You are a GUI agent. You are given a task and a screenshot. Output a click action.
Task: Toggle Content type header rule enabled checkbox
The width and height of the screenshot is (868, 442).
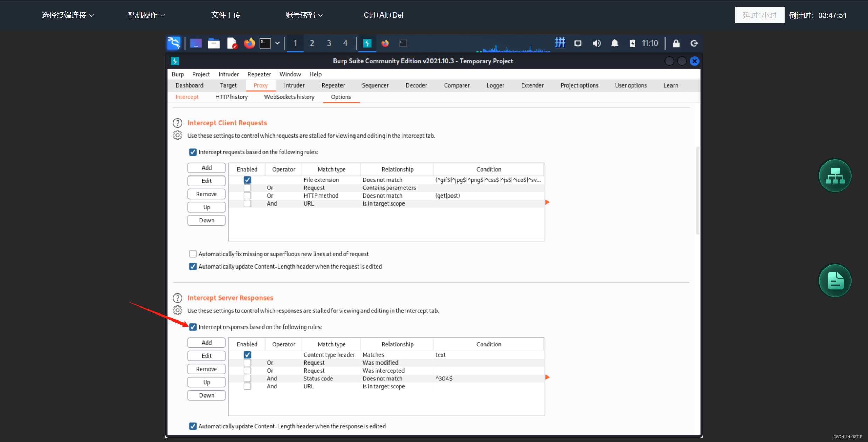click(x=247, y=354)
